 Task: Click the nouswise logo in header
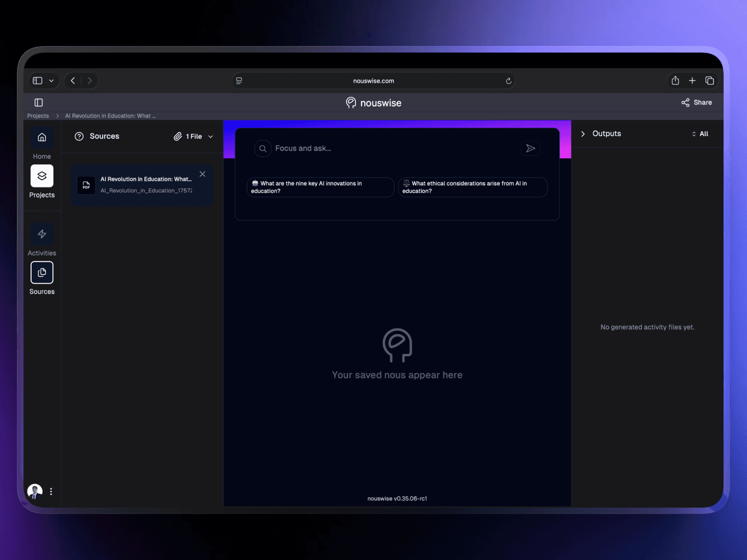pyautogui.click(x=373, y=103)
